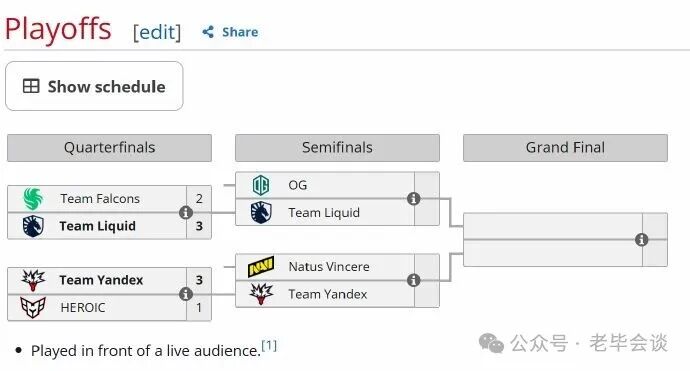Open the Grand Final match info icon
690x371 pixels.
click(642, 239)
